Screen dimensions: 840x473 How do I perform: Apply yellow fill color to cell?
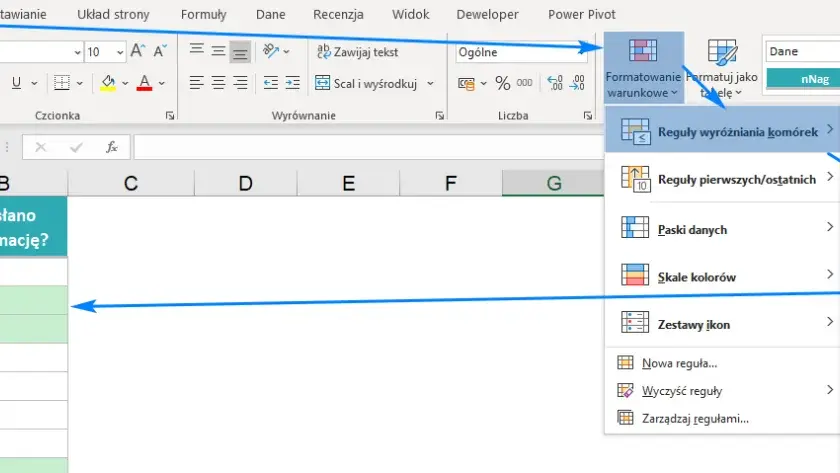pyautogui.click(x=108, y=83)
